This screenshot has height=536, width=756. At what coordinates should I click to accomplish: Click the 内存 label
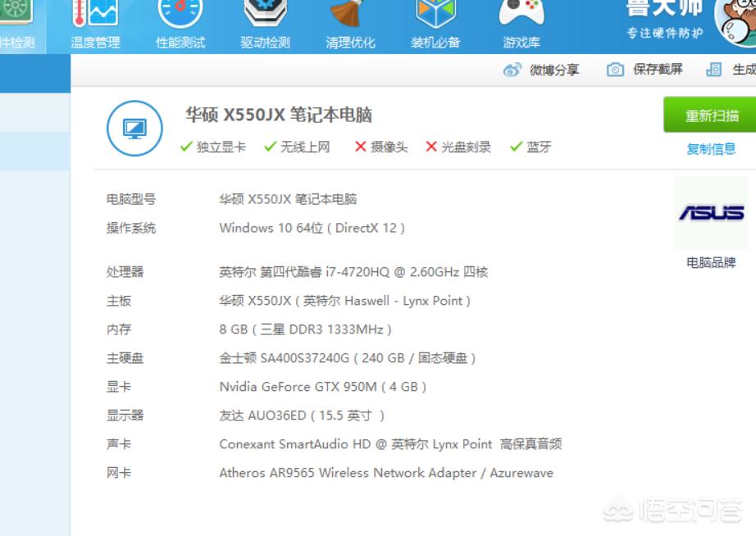[x=119, y=329]
